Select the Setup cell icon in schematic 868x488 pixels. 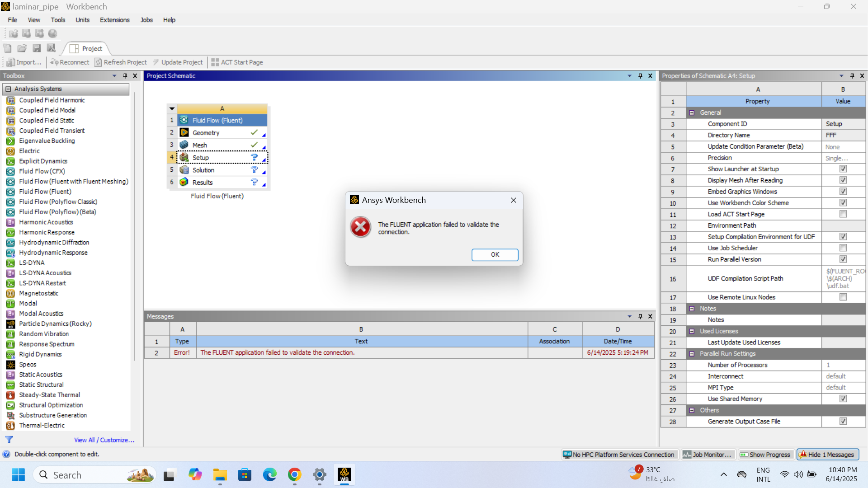click(184, 157)
